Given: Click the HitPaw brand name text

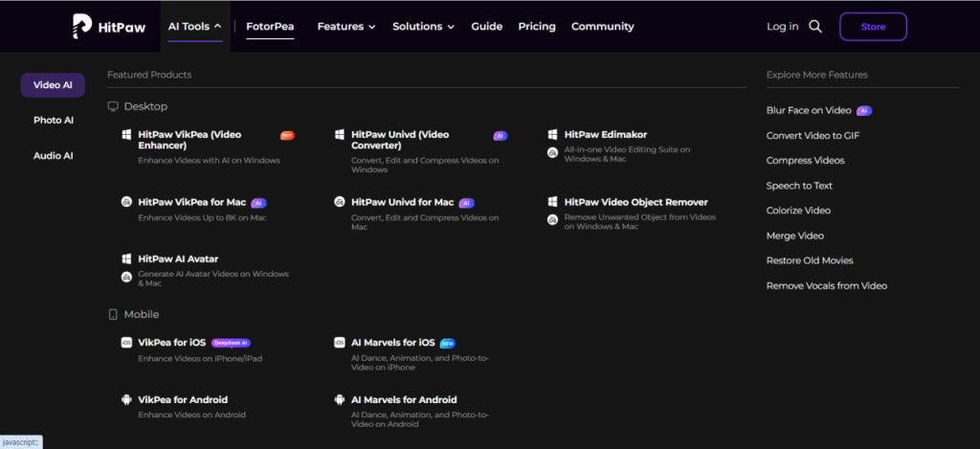Looking at the screenshot, I should pyautogui.click(x=122, y=27).
